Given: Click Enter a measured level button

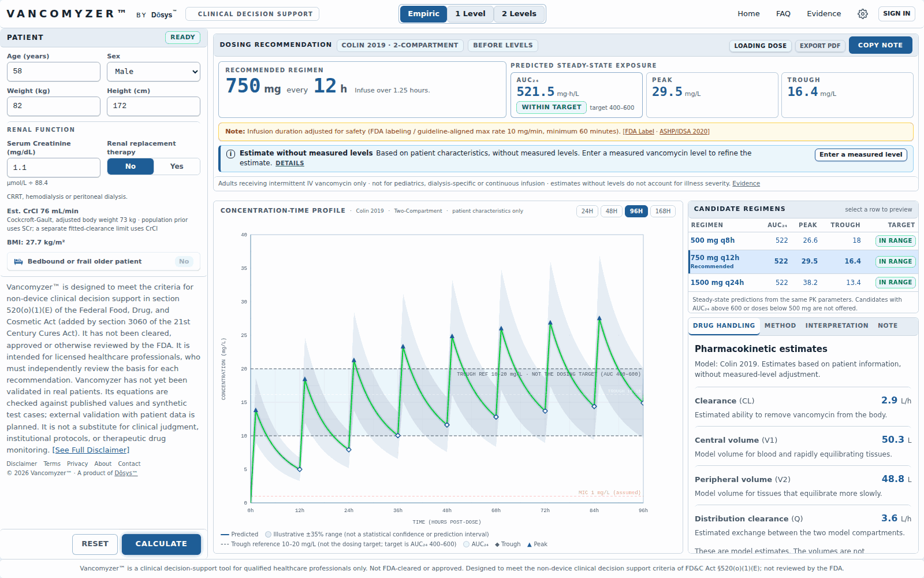Looking at the screenshot, I should point(860,155).
